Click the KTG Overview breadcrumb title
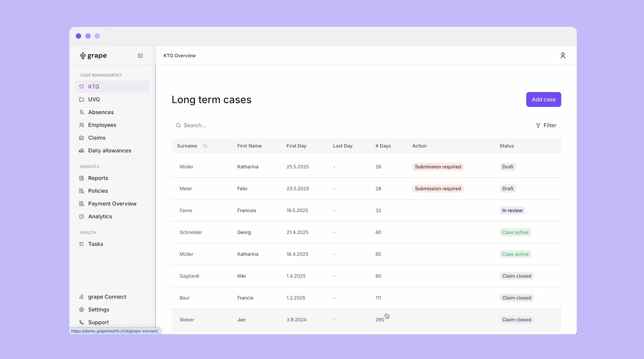 [x=179, y=55]
